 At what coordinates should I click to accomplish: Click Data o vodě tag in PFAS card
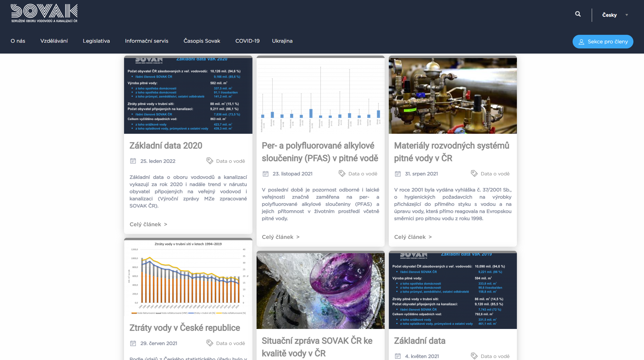click(363, 174)
